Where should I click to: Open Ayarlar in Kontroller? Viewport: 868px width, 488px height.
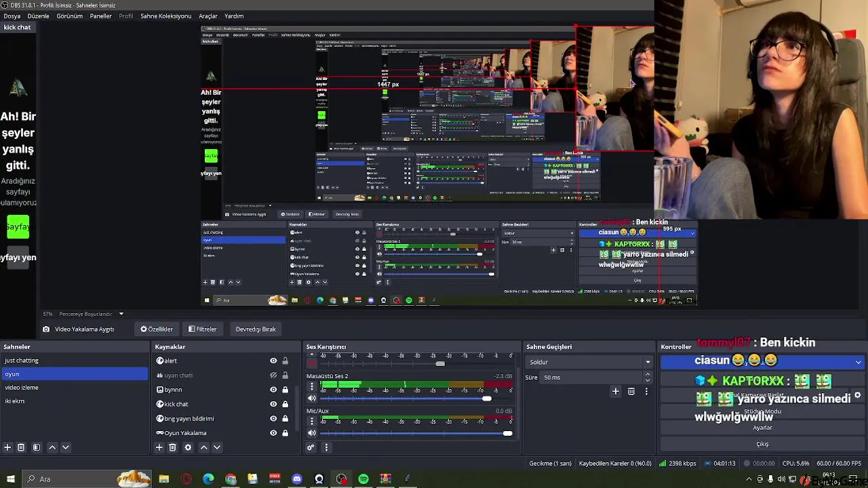[x=762, y=428]
